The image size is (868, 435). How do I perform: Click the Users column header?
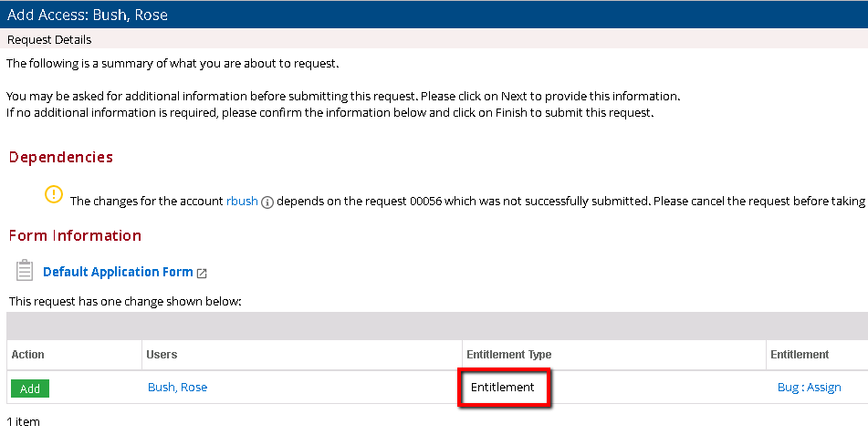[162, 355]
